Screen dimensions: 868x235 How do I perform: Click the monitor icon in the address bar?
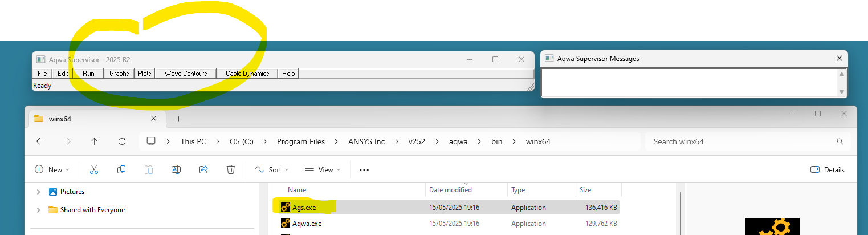(x=151, y=141)
